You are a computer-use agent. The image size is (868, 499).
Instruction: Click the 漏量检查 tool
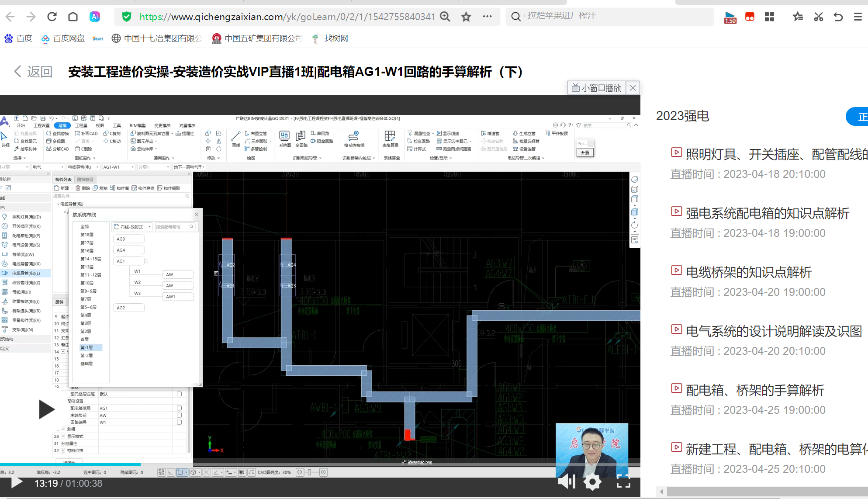point(419,133)
